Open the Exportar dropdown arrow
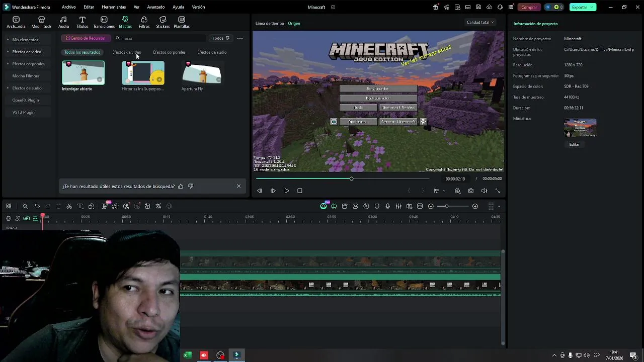The image size is (644, 362). tap(592, 7)
